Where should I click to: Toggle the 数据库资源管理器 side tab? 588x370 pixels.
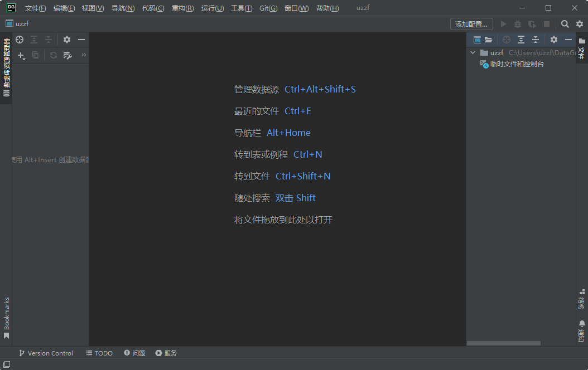(6, 68)
